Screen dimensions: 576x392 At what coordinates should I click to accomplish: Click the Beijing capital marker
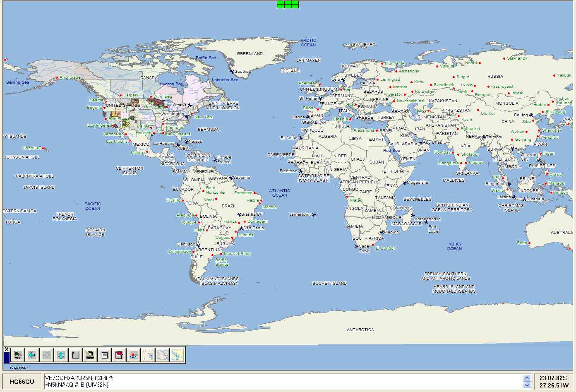point(531,115)
